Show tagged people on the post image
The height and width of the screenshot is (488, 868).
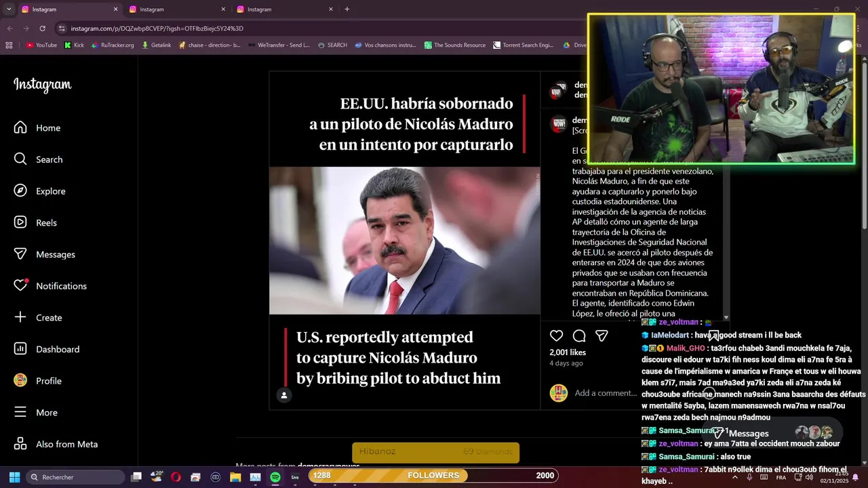click(x=284, y=395)
